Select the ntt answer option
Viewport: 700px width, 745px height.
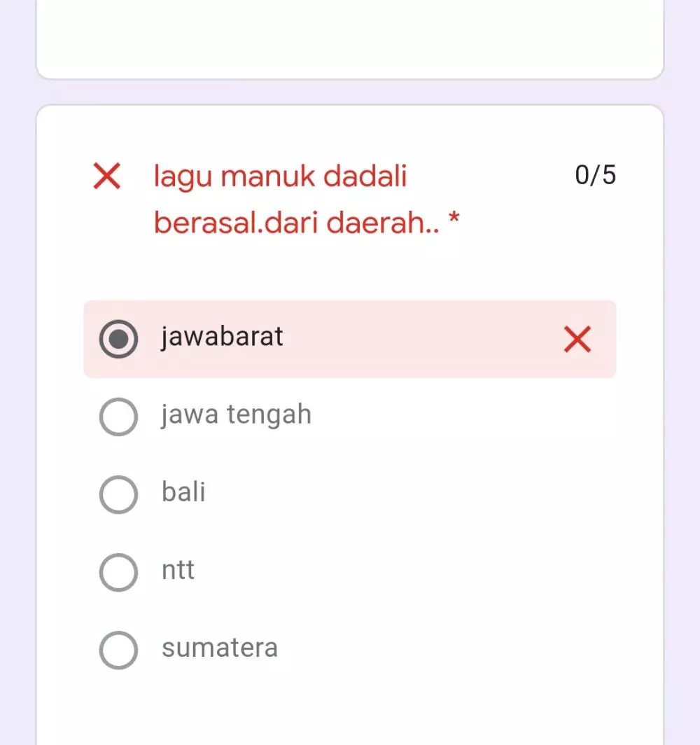pos(177,570)
